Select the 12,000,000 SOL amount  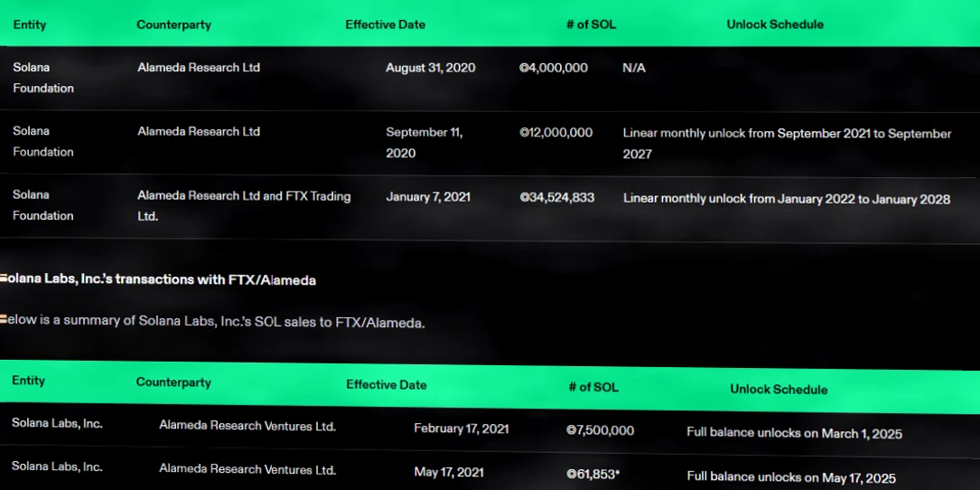[556, 133]
